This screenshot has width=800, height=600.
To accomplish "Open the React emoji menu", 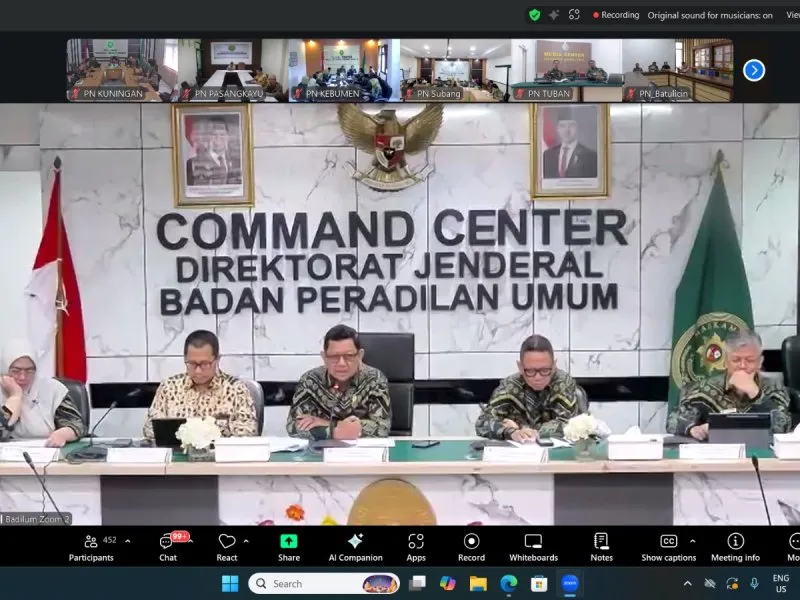I will (x=227, y=547).
